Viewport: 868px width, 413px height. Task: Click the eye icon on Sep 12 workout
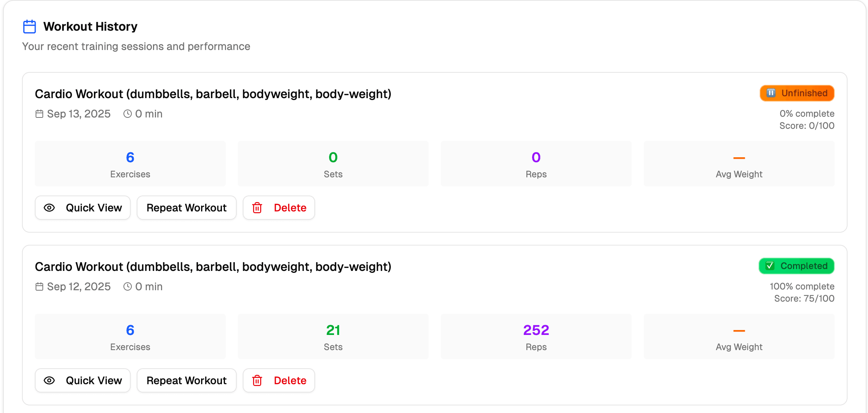[49, 380]
